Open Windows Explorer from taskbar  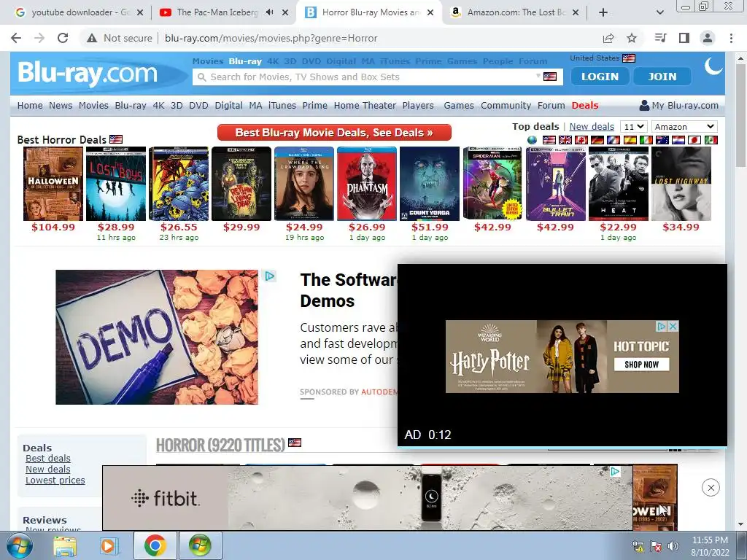(64, 545)
